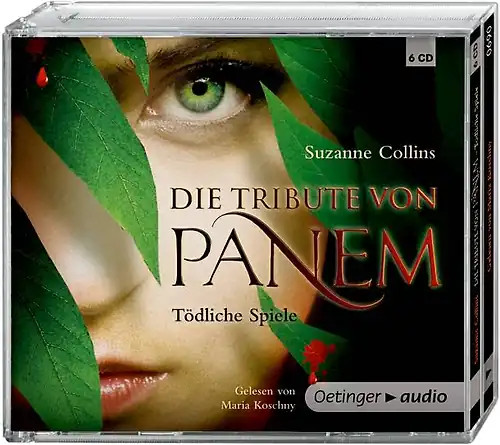Click the red blood drop on the top-left leaf

(42, 77)
